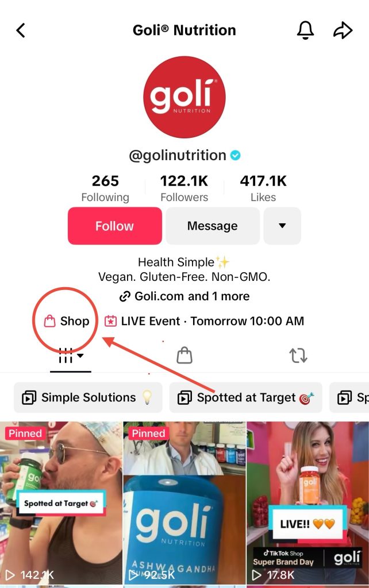Viewport: 369px width, 588px height.
Task: Open the dropdown next to the Message button
Action: [x=282, y=226]
